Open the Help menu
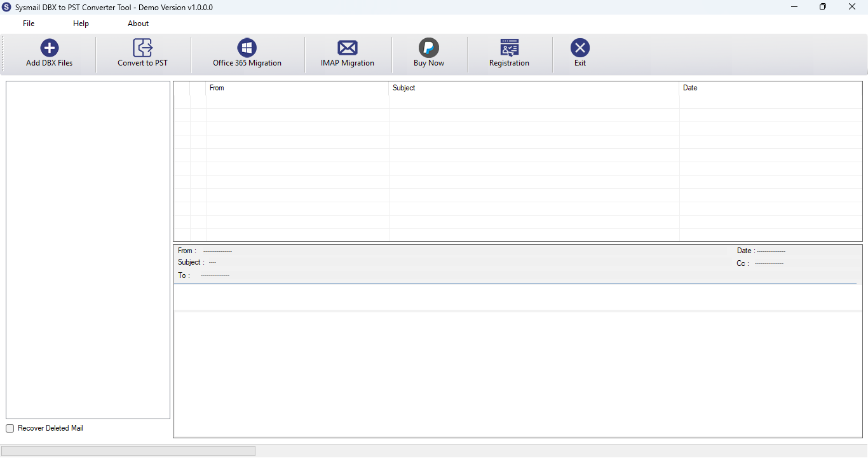 (x=81, y=24)
